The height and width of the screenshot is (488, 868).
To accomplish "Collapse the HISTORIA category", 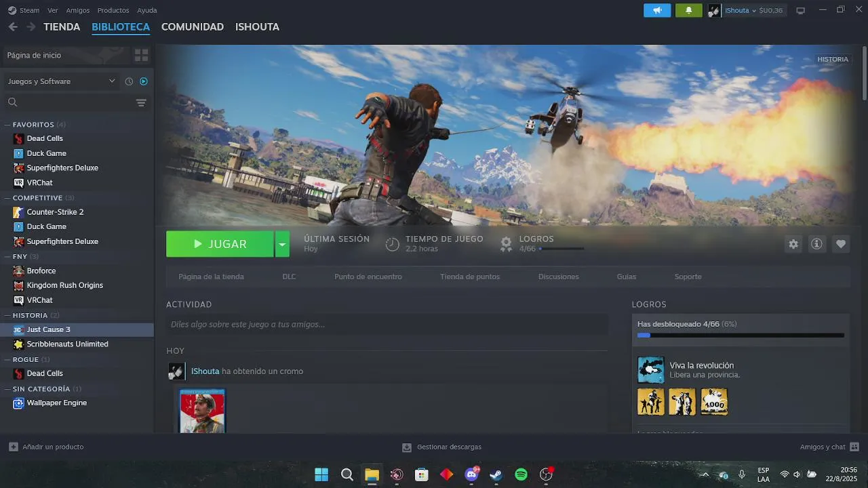I will click(7, 315).
